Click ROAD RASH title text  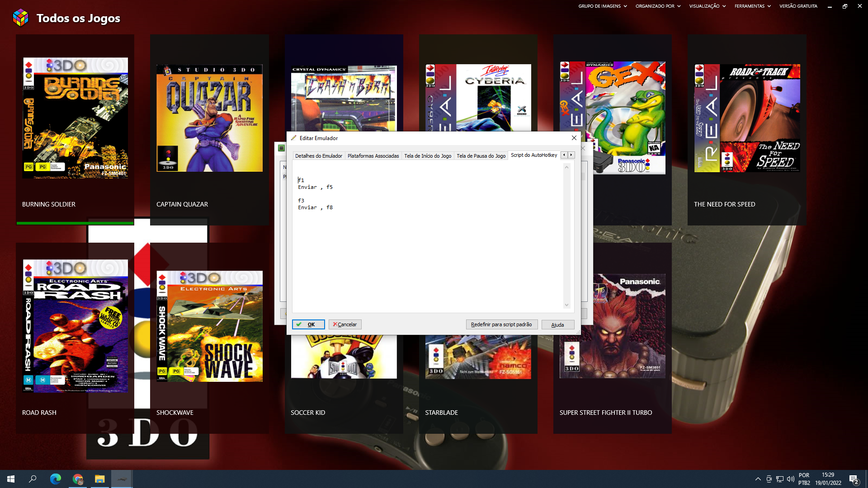pos(39,413)
